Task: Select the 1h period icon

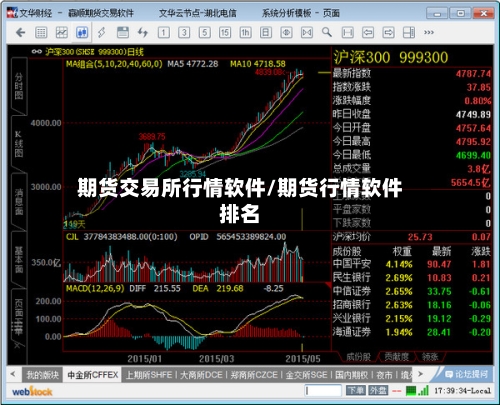Action: 245,33
